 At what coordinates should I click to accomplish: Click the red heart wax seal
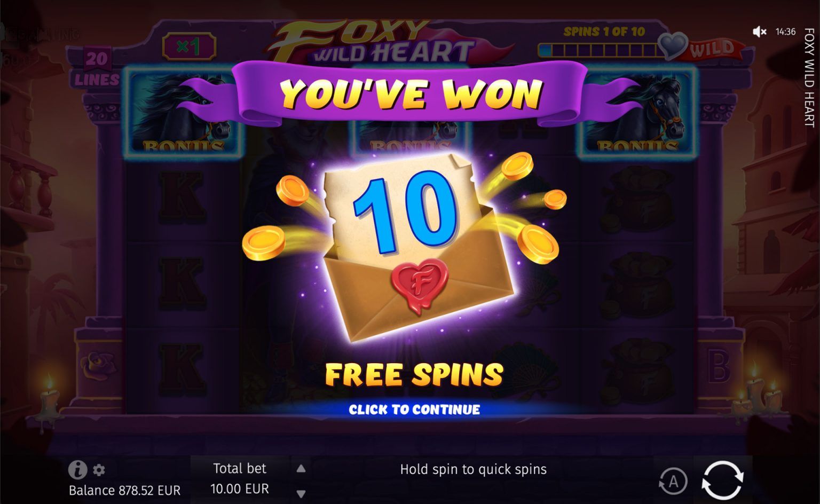[420, 283]
